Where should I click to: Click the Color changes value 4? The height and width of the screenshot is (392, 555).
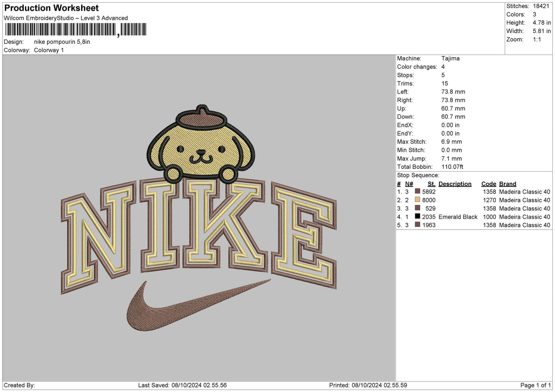coord(443,67)
